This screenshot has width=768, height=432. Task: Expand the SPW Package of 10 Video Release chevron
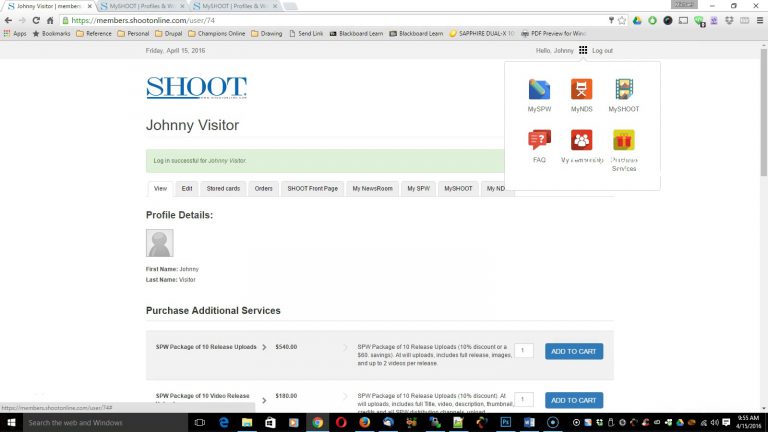pos(264,400)
